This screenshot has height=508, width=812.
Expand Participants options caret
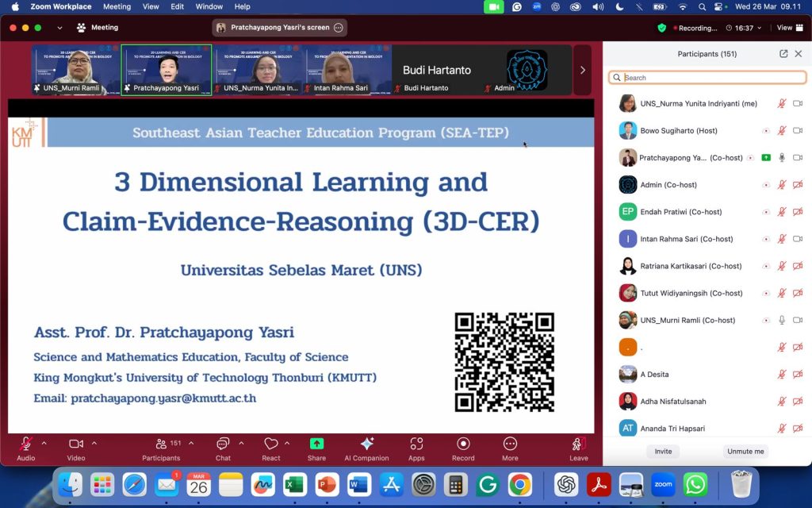click(x=191, y=443)
